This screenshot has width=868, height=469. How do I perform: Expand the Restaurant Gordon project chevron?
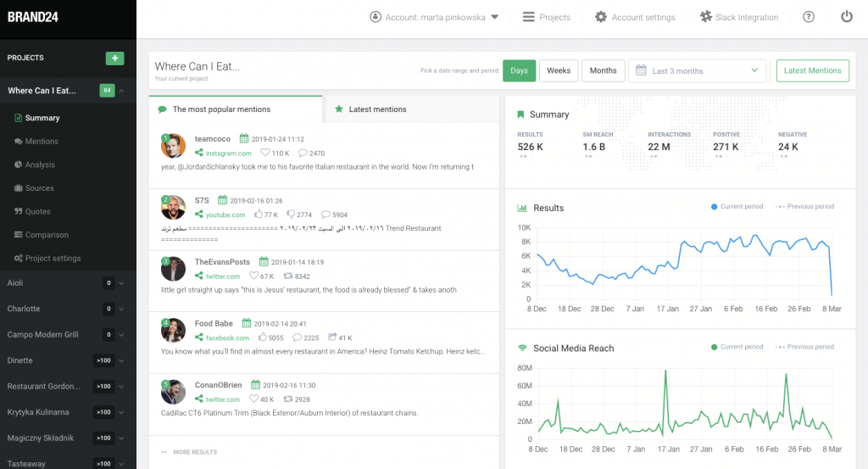pos(121,387)
